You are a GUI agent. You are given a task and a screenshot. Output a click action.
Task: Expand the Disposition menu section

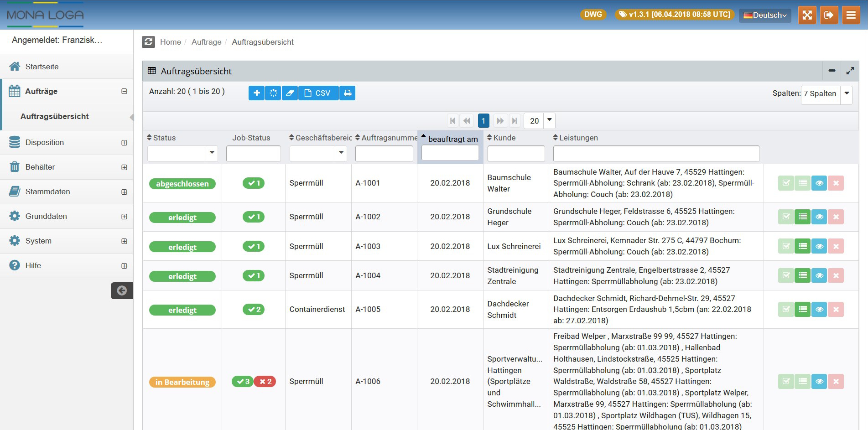(x=124, y=143)
